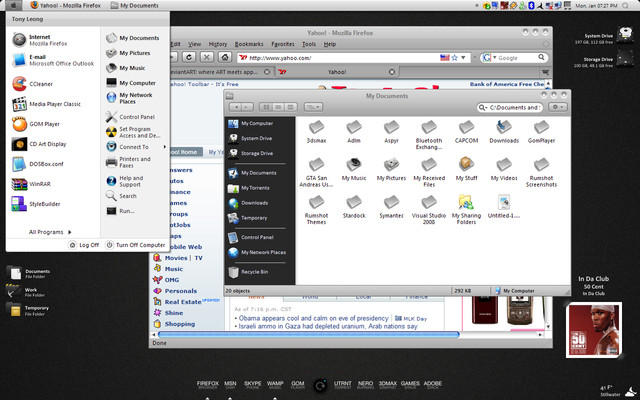
Task: Select Temporary in My Documents sidebar
Action: pyautogui.click(x=247, y=218)
